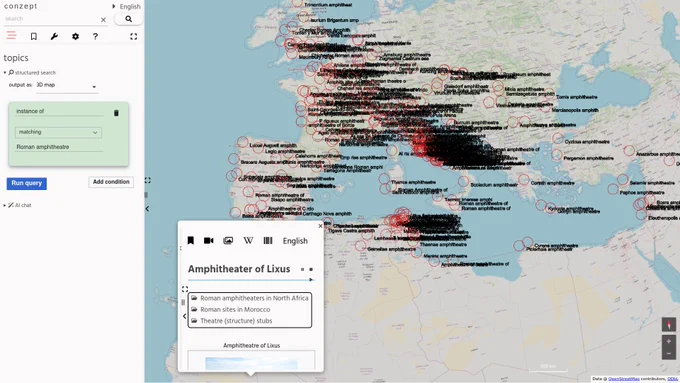Zoom in on the map

tap(669, 341)
